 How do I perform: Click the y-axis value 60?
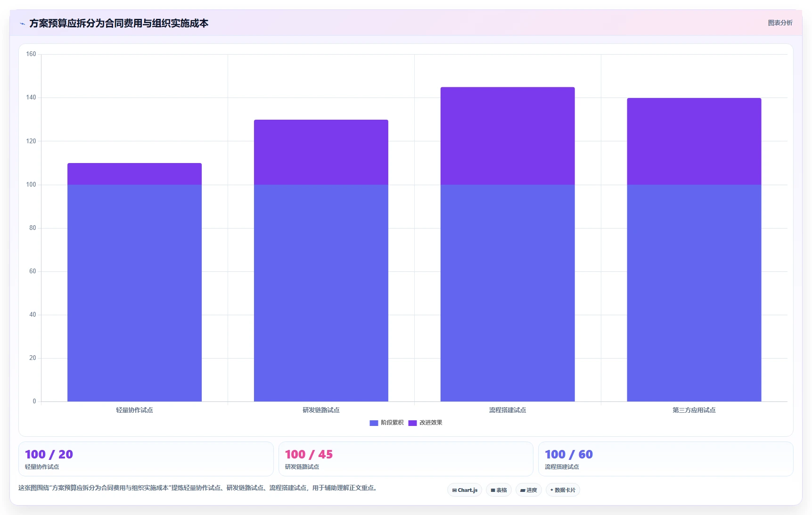33,271
